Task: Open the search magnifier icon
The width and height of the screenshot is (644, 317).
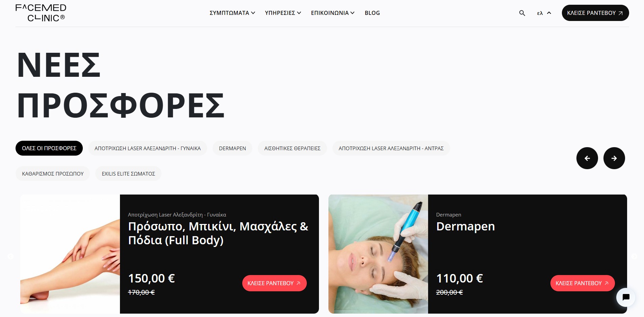Action: coord(522,13)
